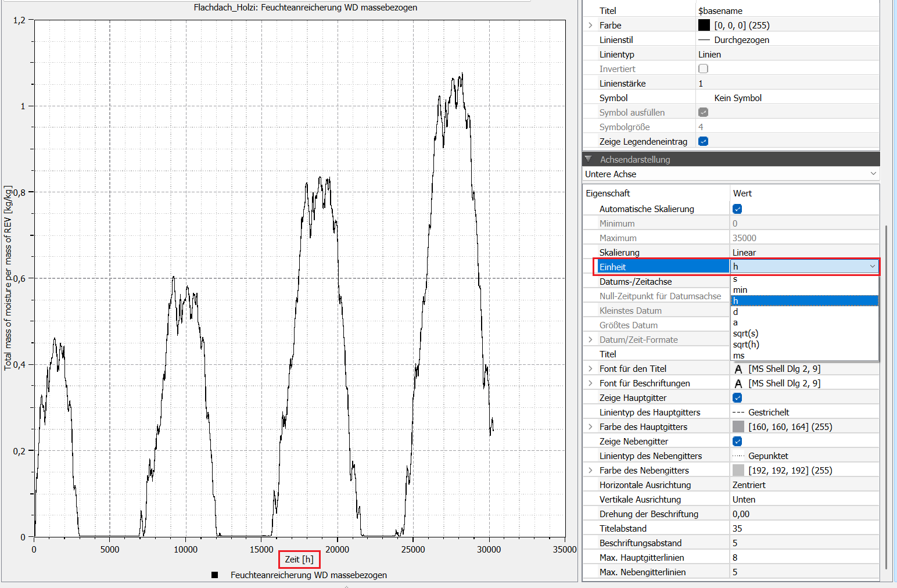Pick 'sqrt(h)' from the unit list
The image size is (897, 588).
[804, 345]
